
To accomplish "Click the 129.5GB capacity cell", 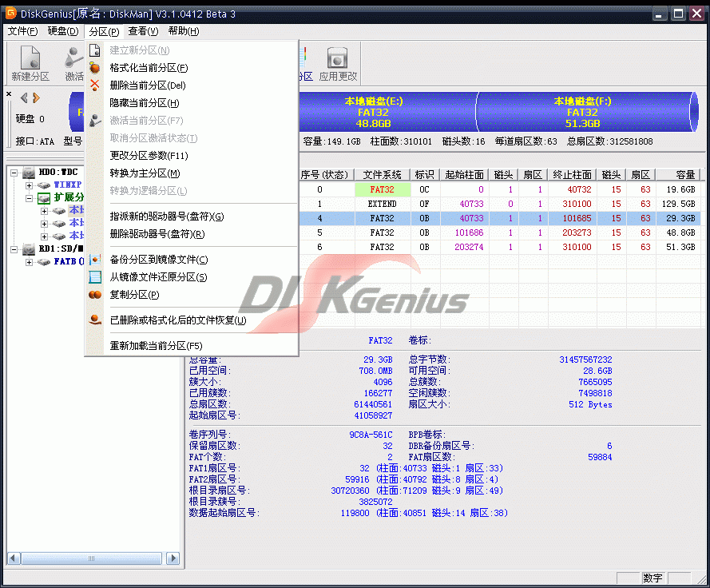I will click(678, 204).
